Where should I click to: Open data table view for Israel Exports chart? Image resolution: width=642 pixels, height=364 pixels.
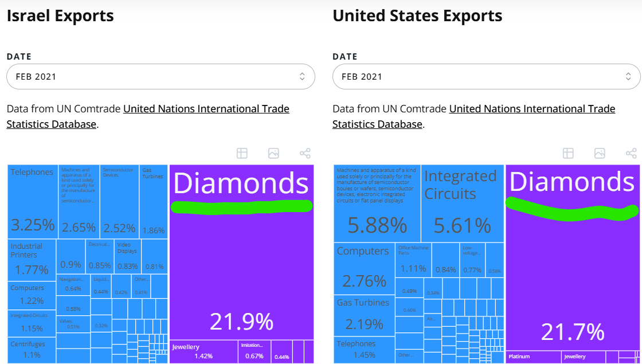tap(242, 153)
